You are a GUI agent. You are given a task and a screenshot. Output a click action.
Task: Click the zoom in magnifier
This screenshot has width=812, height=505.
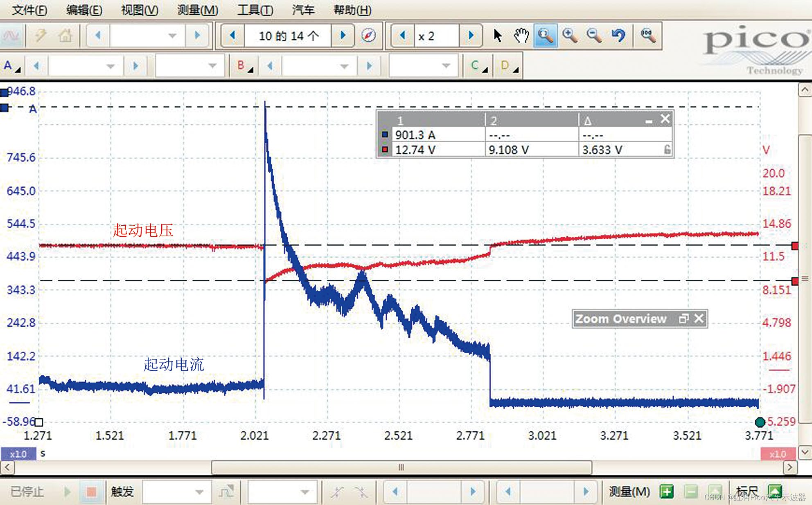[570, 36]
